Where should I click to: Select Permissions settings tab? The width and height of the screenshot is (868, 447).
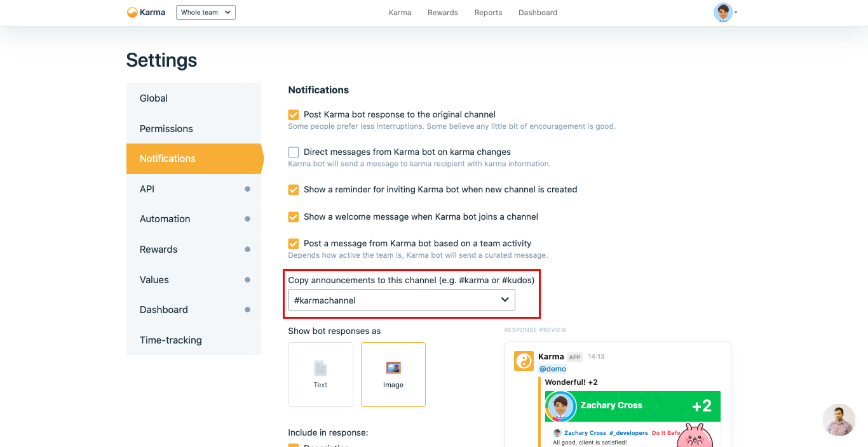194,128
